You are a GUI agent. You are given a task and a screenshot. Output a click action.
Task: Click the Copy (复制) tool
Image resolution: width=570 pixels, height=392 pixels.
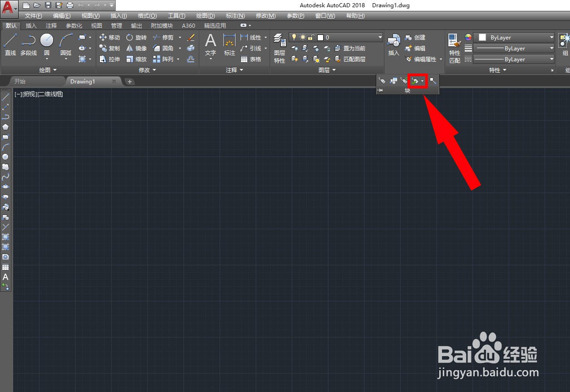(x=110, y=49)
